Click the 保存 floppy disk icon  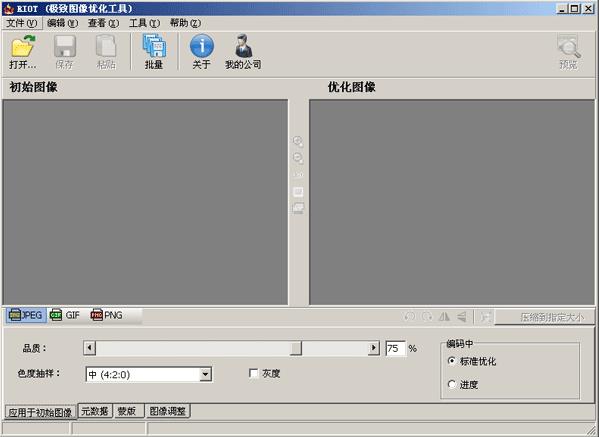coord(65,46)
